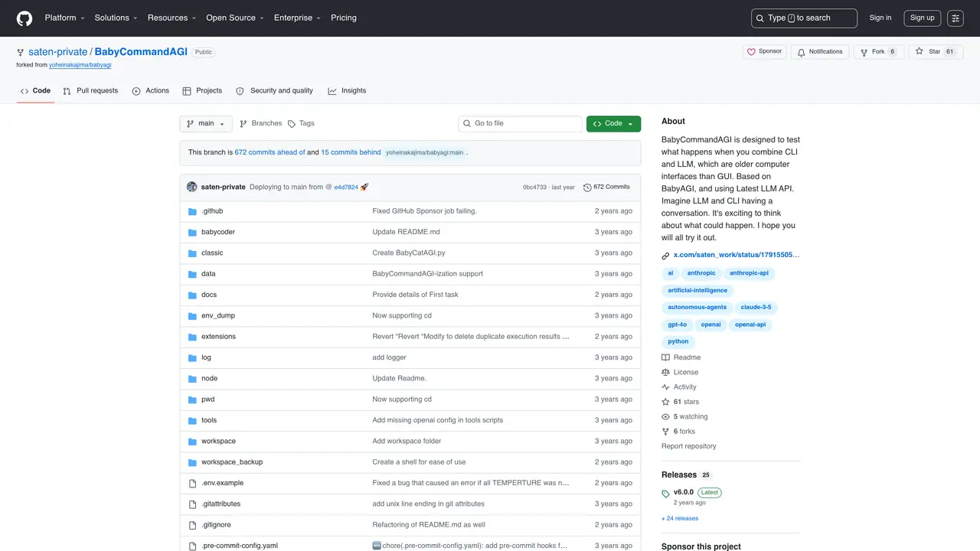Switch to the Projects tab
This screenshot has height=551, width=980.
pos(202,91)
